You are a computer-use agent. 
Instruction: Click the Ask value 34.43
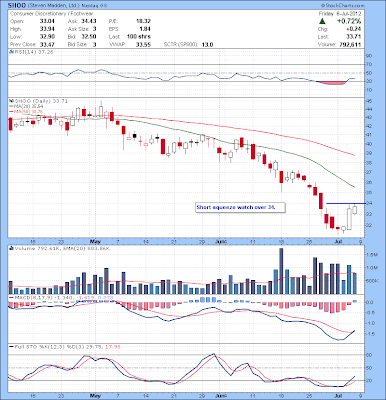click(x=89, y=21)
